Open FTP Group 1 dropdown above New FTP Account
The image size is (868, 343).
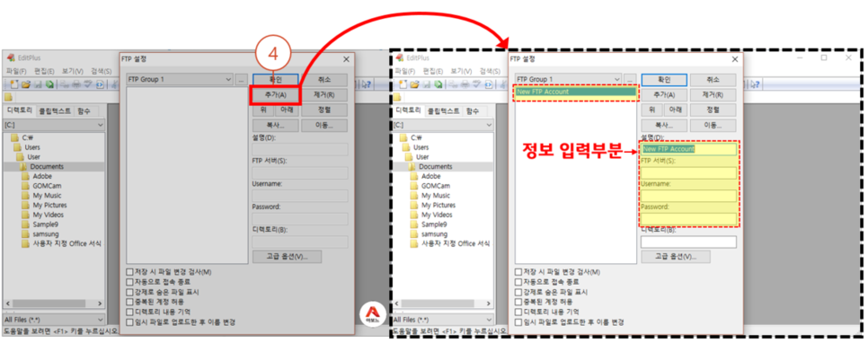click(x=568, y=80)
